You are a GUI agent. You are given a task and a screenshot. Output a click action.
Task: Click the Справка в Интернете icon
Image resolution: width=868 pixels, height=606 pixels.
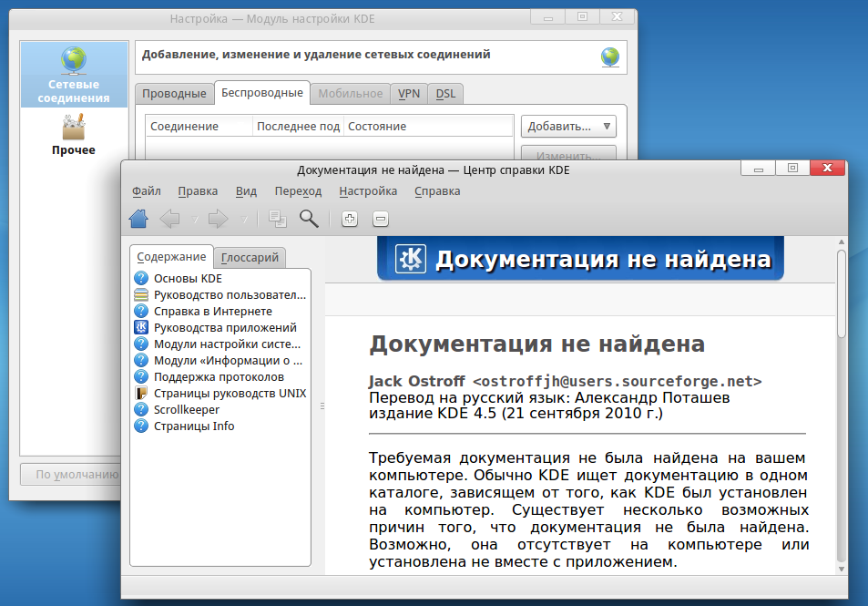pyautogui.click(x=141, y=311)
